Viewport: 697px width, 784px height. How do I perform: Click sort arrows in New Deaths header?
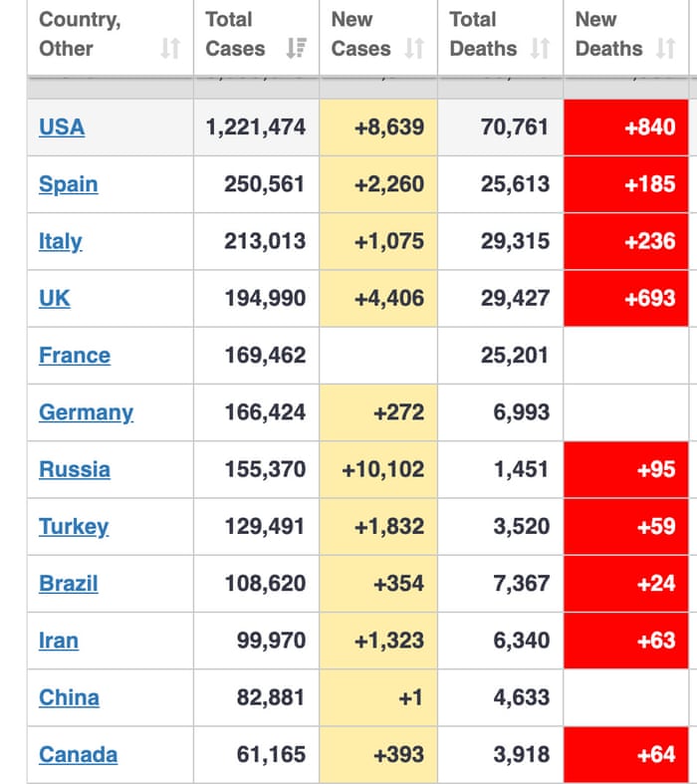(x=665, y=48)
